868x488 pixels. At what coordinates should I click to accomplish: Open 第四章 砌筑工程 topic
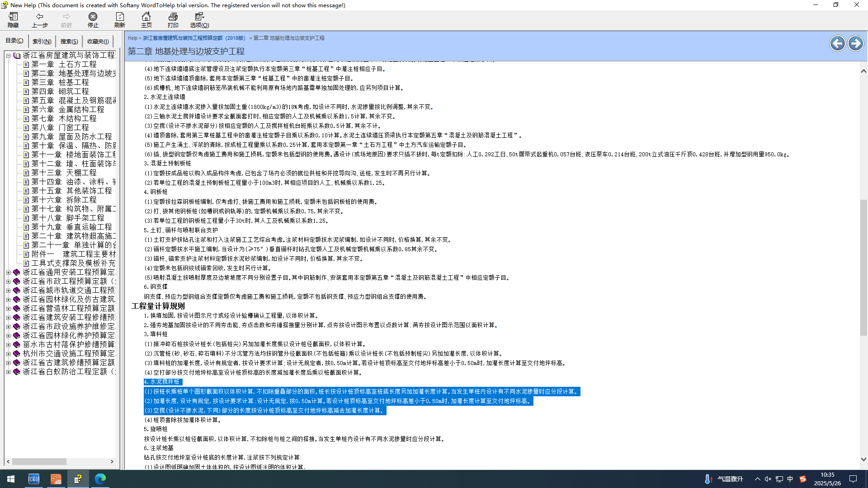[60, 92]
